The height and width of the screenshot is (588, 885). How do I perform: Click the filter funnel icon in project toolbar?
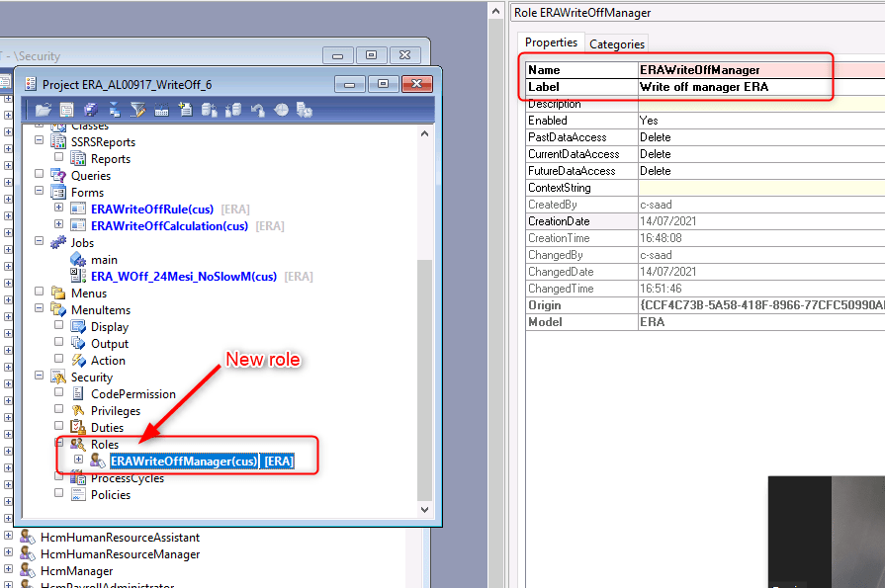click(137, 110)
